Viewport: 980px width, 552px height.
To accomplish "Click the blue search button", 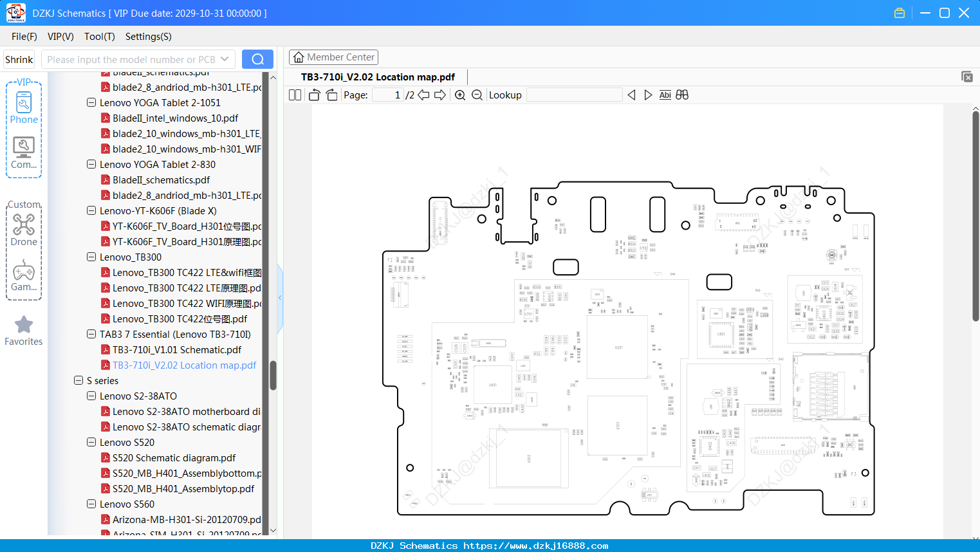I will tap(257, 59).
